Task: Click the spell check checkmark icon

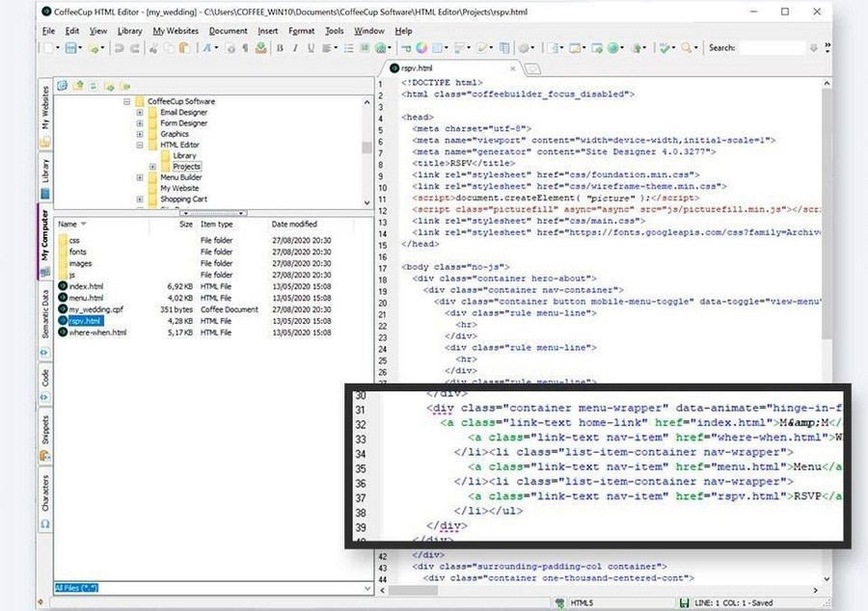Action: tap(665, 48)
